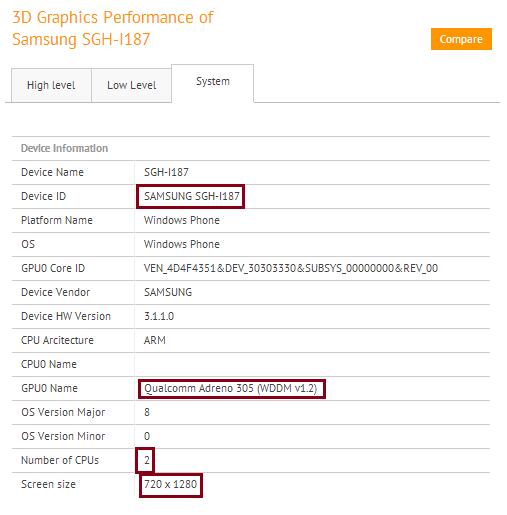Click the orange Compare button
507x515 pixels.
[461, 39]
